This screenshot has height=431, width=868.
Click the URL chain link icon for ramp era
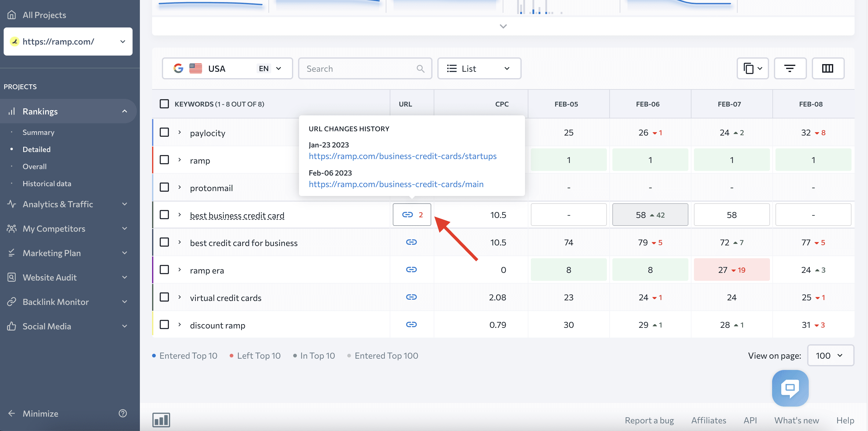tap(411, 270)
